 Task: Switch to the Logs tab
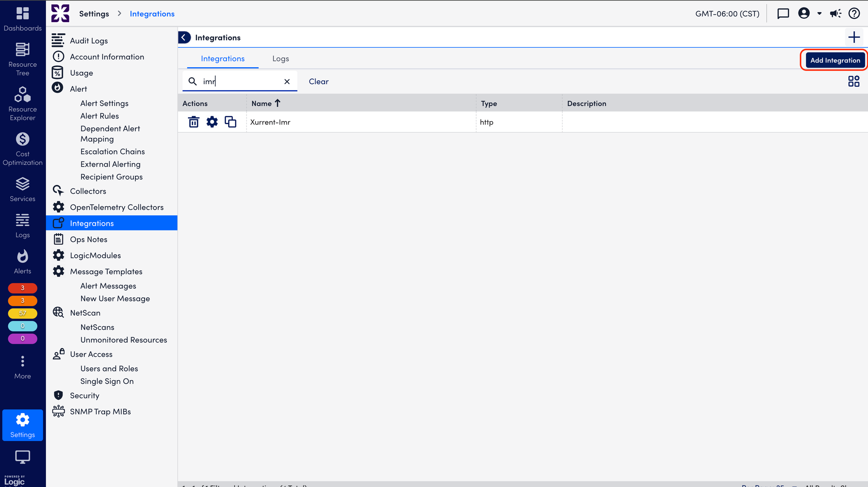pyautogui.click(x=280, y=59)
